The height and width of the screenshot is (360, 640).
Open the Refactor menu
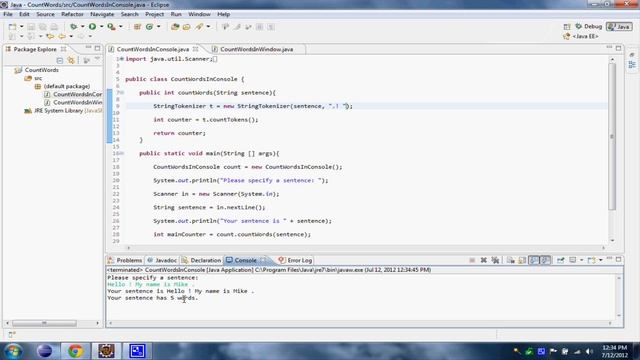coord(72,14)
